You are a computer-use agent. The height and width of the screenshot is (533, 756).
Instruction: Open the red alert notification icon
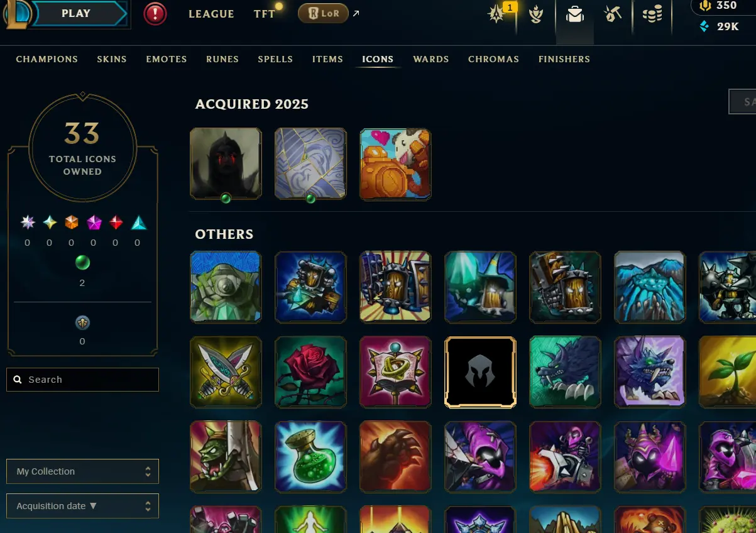155,14
